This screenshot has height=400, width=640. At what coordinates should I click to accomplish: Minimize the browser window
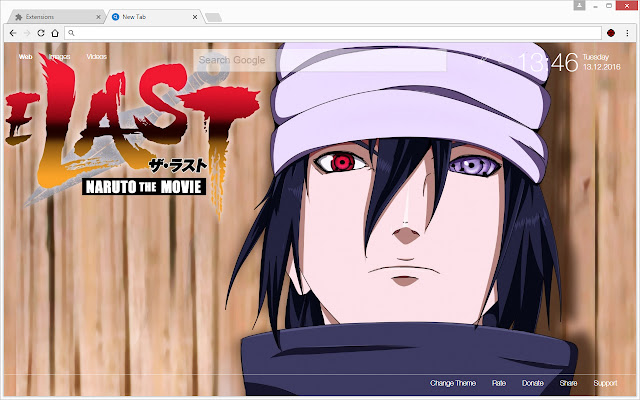point(596,6)
